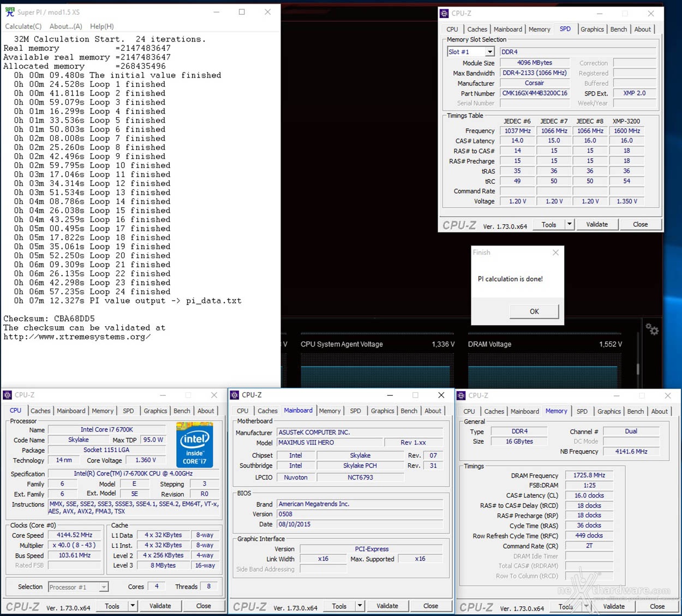Screen dimensions: 682x616
Task: Open the Caches tab in the CPU window
Action: pyautogui.click(x=40, y=411)
